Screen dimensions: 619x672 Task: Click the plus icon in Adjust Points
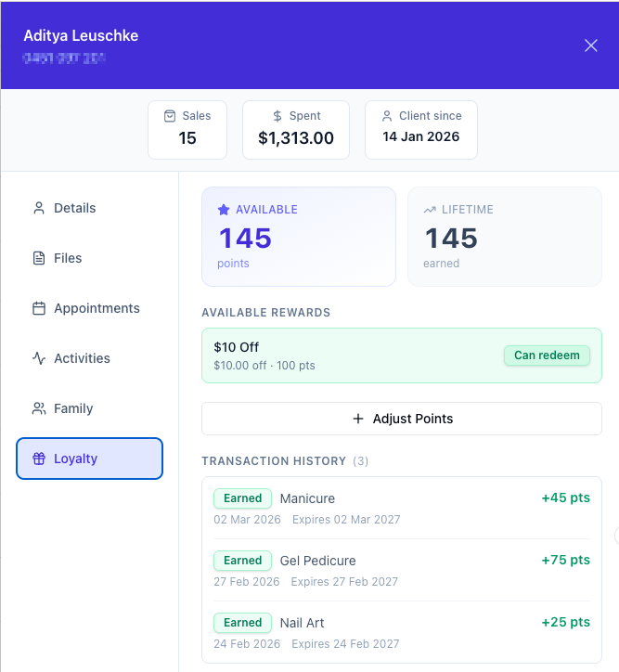point(358,419)
